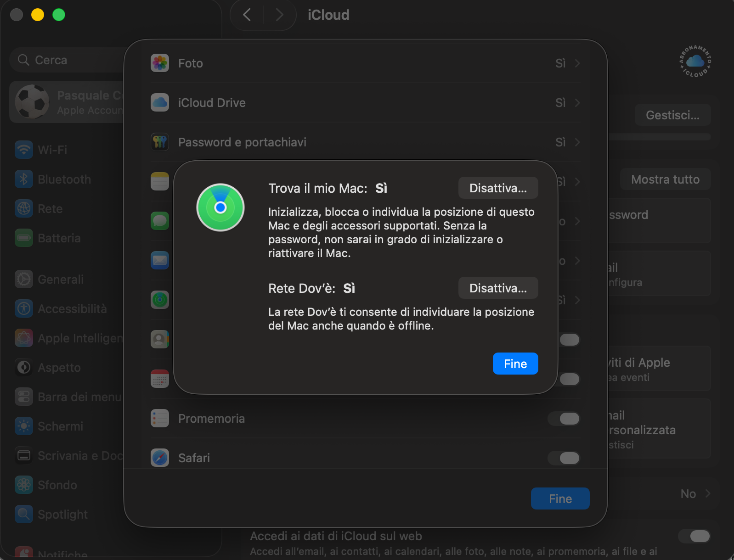Open the No row chevron at bottom right
Screen dimensions: 734x560
(708, 493)
